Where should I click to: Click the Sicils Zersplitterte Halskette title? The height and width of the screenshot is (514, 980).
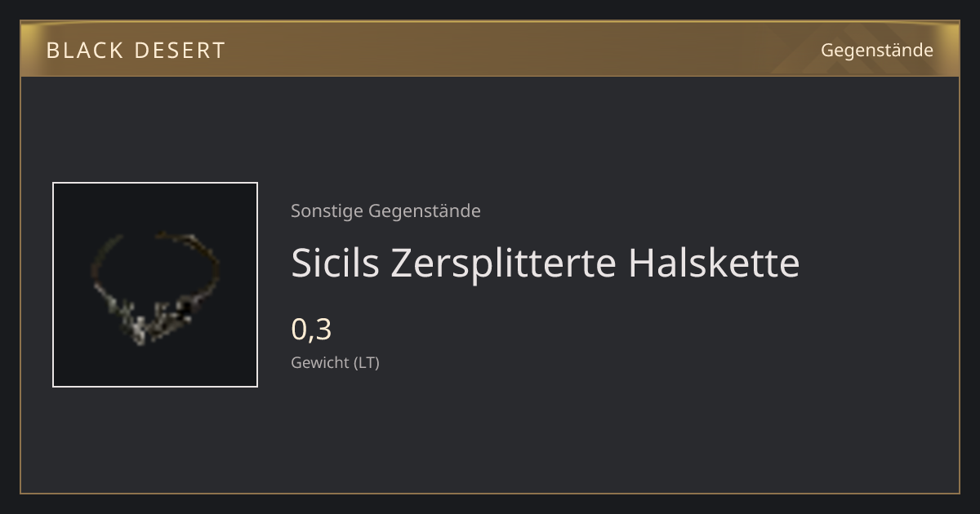click(x=546, y=263)
